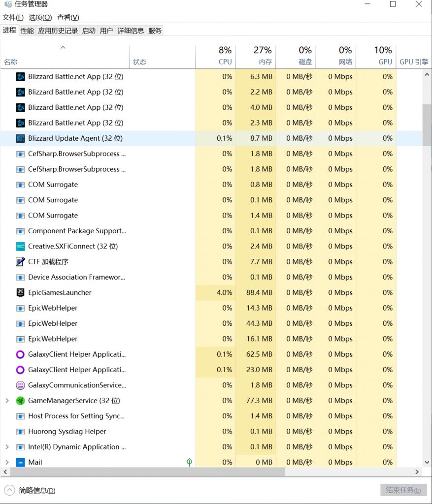432x504 pixels.
Task: Select the Device Association Framework process name
Action: point(76,278)
